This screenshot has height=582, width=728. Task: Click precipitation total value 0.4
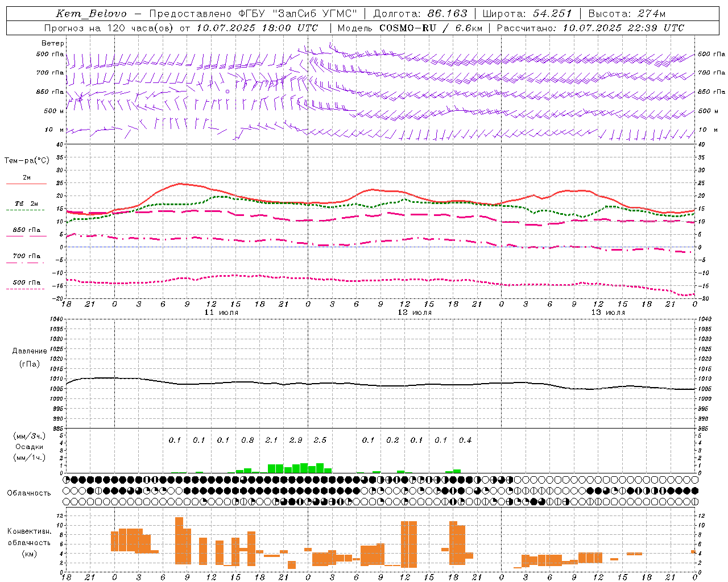coord(465,440)
